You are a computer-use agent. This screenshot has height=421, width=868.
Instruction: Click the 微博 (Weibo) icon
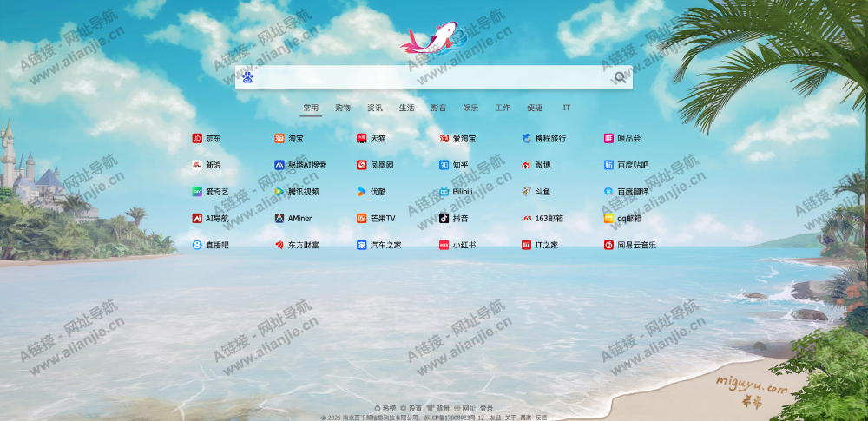point(526,165)
